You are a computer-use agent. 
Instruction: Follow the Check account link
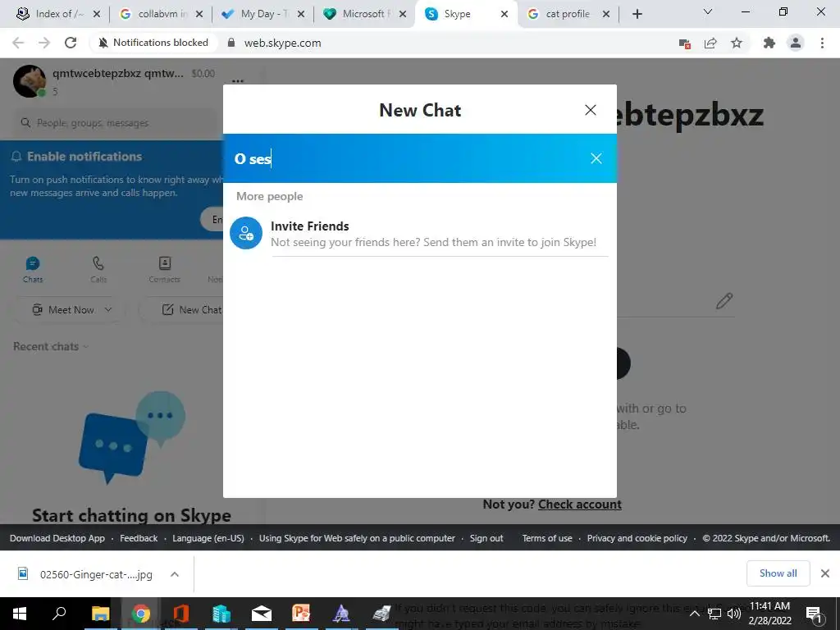[580, 504]
